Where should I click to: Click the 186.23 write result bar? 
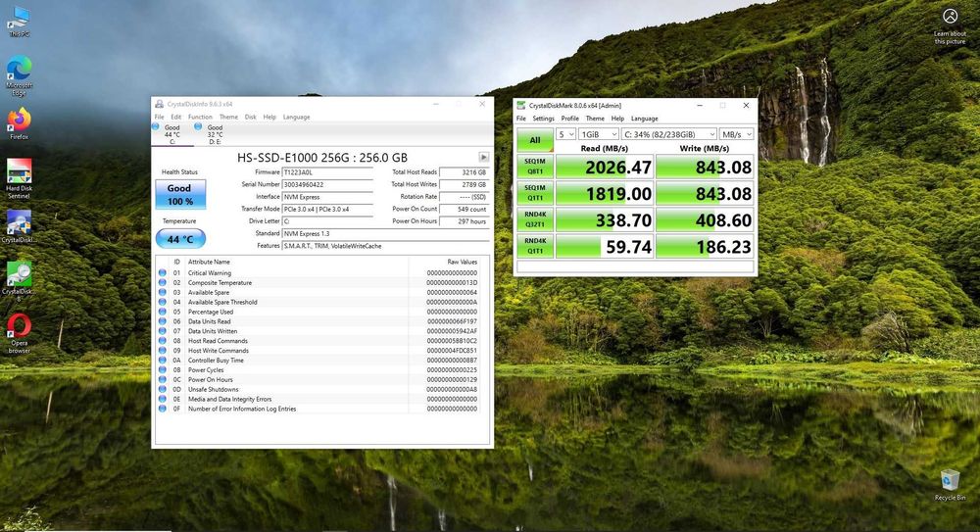coord(705,246)
